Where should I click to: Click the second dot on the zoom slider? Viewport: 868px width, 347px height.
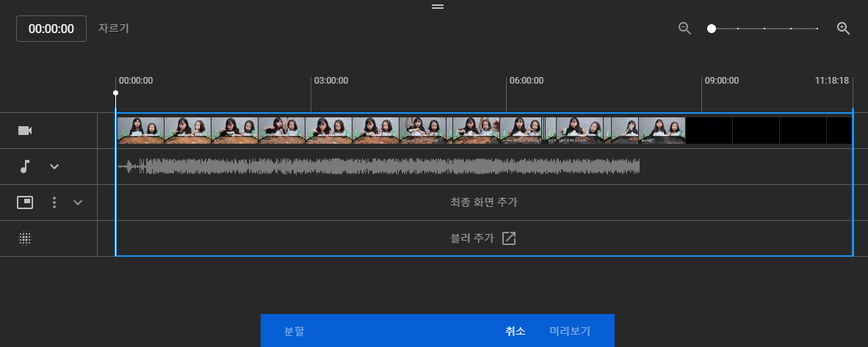pos(764,29)
